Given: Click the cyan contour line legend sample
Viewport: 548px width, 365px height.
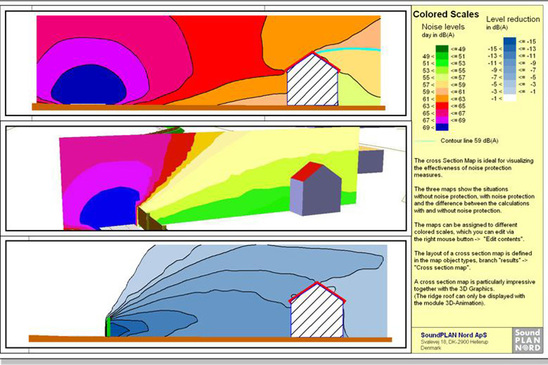Looking at the screenshot, I should point(424,141).
